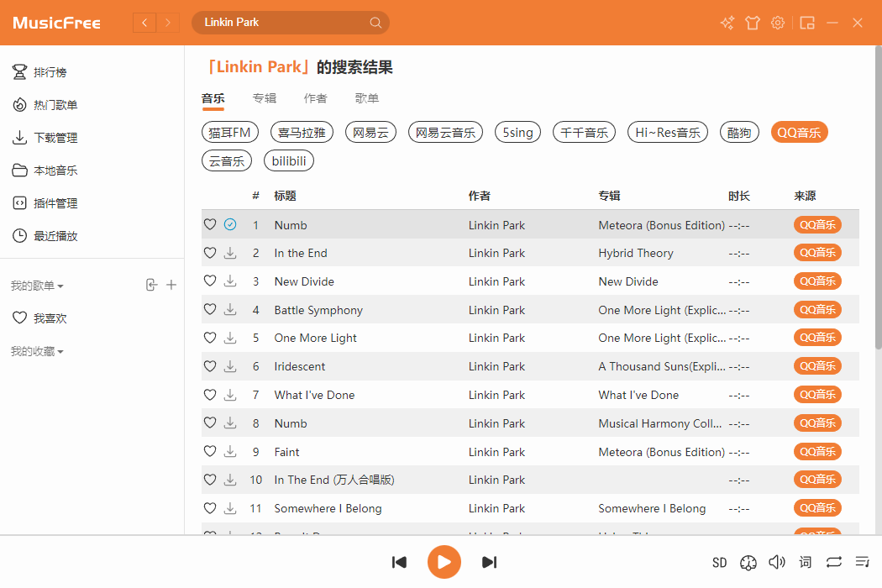
Task: Change repeat mode with loop icon
Action: click(834, 562)
